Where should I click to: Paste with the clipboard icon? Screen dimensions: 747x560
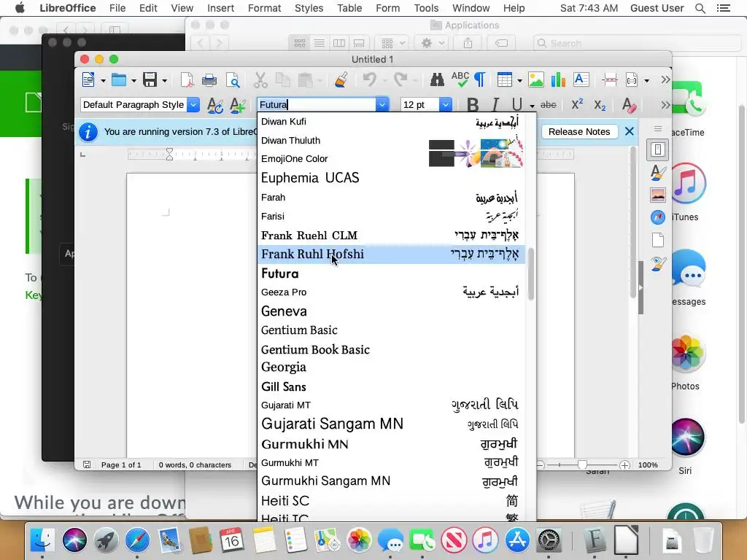click(305, 80)
